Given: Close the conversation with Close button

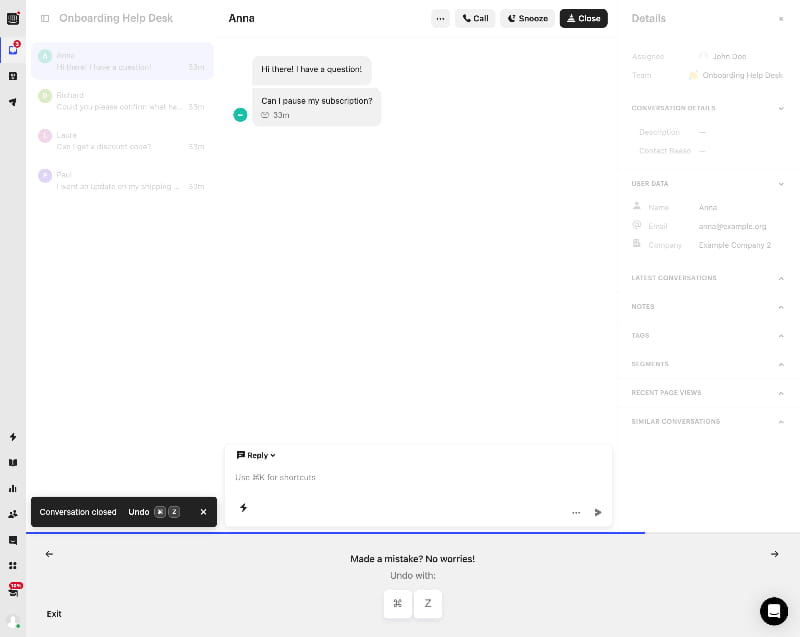Looking at the screenshot, I should 584,18.
